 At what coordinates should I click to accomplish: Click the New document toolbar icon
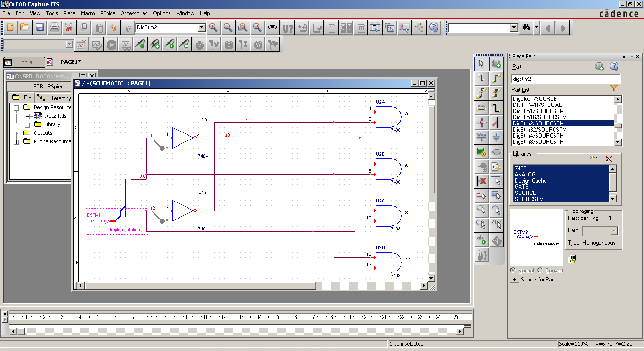tap(10, 27)
